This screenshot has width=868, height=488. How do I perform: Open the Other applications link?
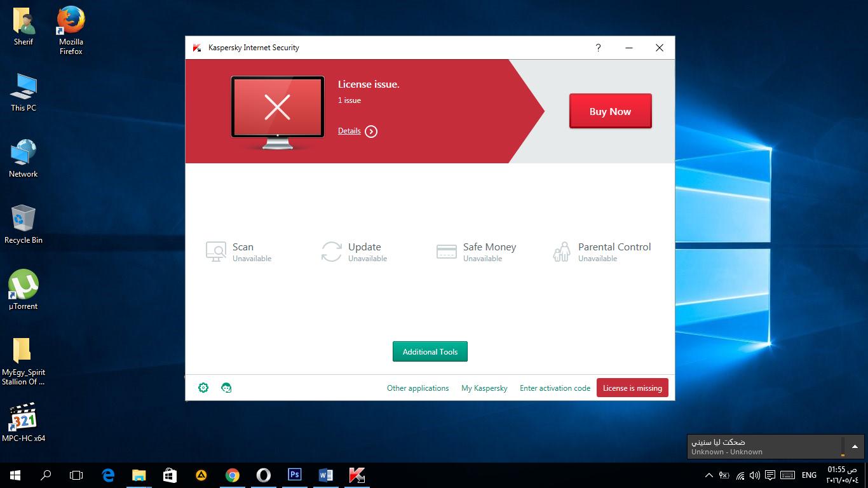tap(417, 388)
